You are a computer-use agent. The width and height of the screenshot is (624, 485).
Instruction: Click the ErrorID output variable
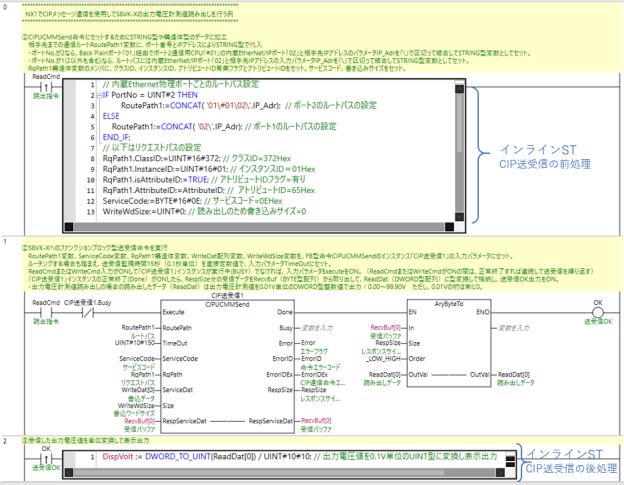click(x=311, y=358)
